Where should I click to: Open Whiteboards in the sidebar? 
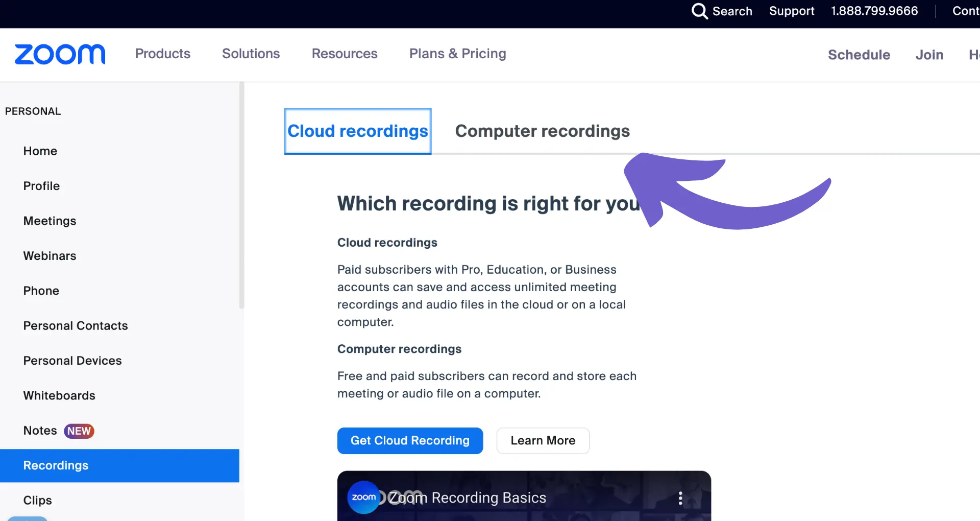(119, 396)
